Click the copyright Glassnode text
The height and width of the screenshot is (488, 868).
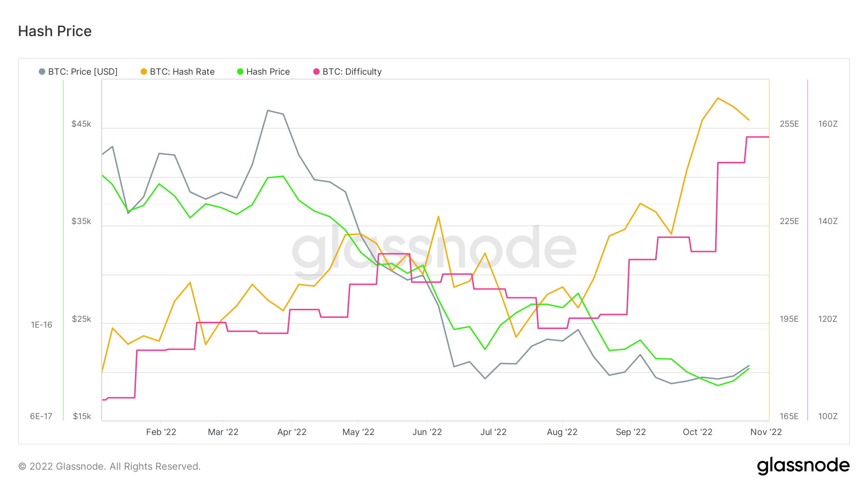(109, 466)
